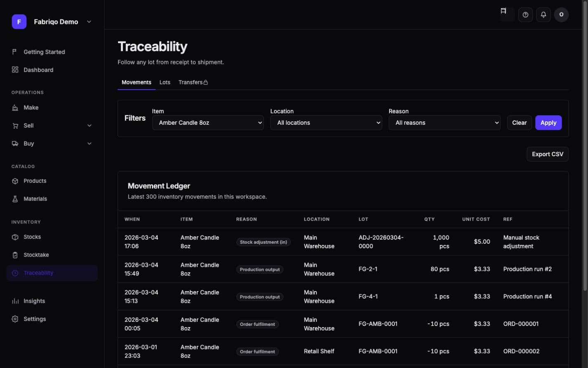Click the Stock adjustment (in) reason badge
Image resolution: width=588 pixels, height=368 pixels.
(263, 242)
